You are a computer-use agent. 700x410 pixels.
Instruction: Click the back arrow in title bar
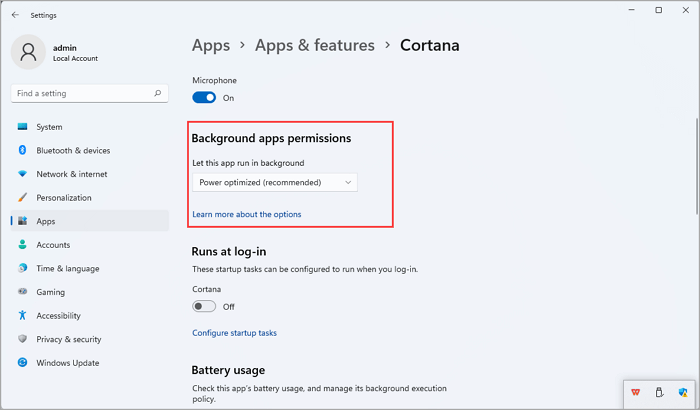pos(14,15)
